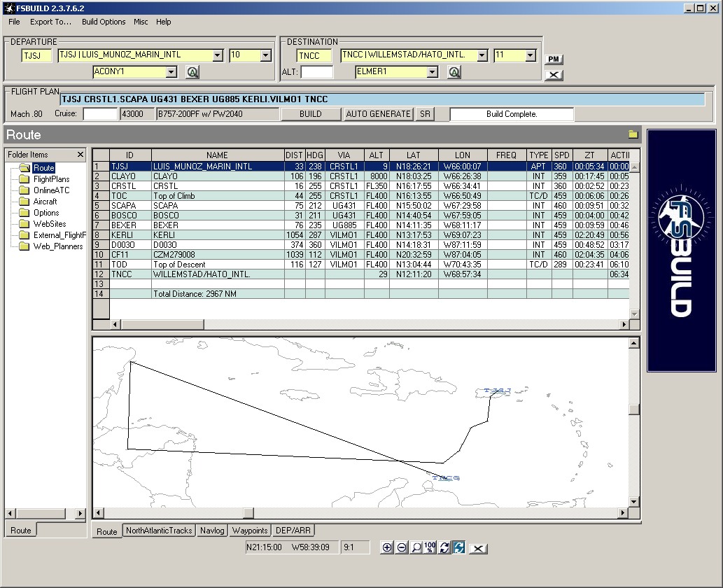Open the WebSites folder
The image size is (723, 588).
[x=49, y=224]
